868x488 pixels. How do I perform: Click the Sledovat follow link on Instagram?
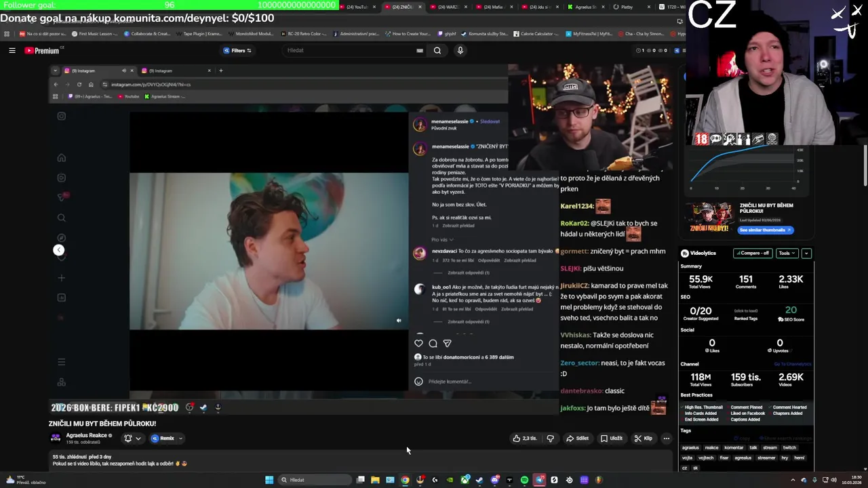(490, 121)
